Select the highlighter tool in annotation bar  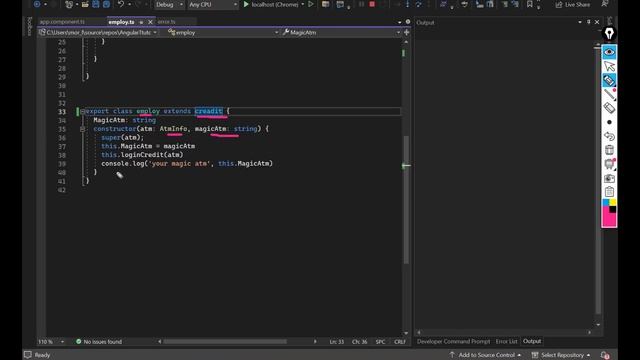coord(609,80)
